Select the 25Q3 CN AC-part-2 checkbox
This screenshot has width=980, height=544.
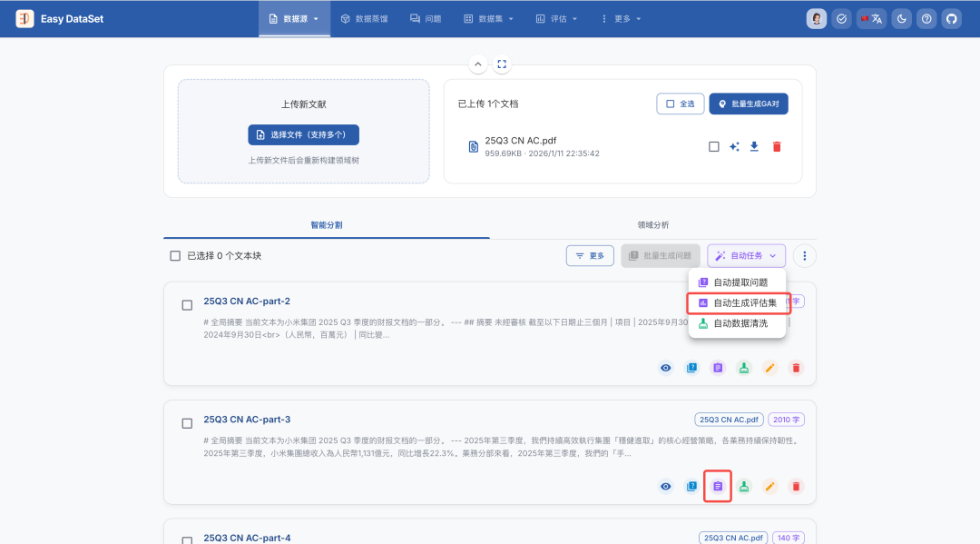pos(187,305)
